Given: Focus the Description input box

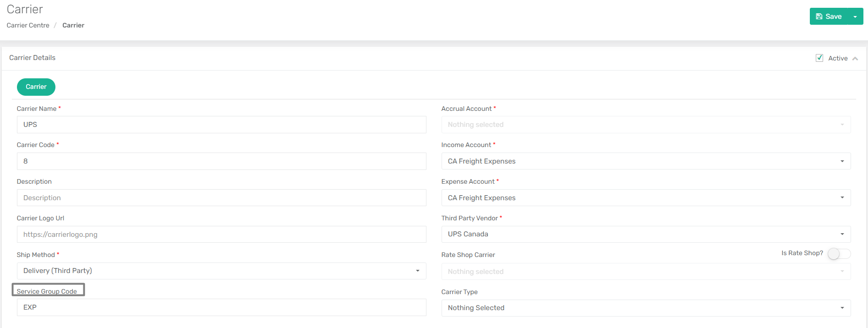Looking at the screenshot, I should 221,198.
